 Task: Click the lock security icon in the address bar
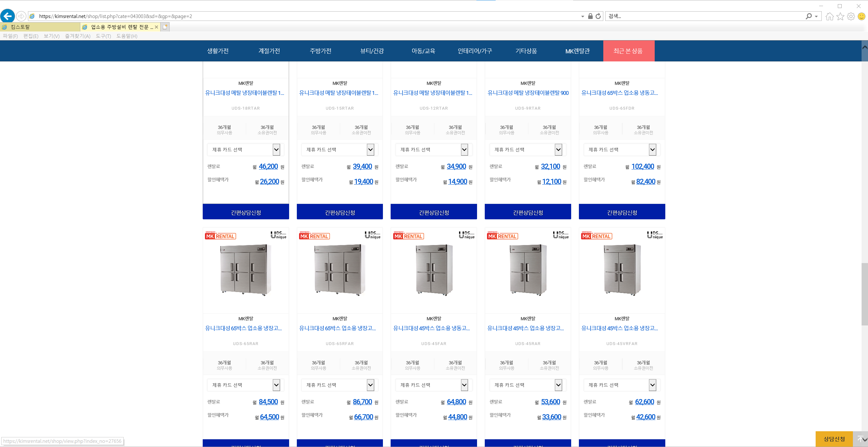590,16
